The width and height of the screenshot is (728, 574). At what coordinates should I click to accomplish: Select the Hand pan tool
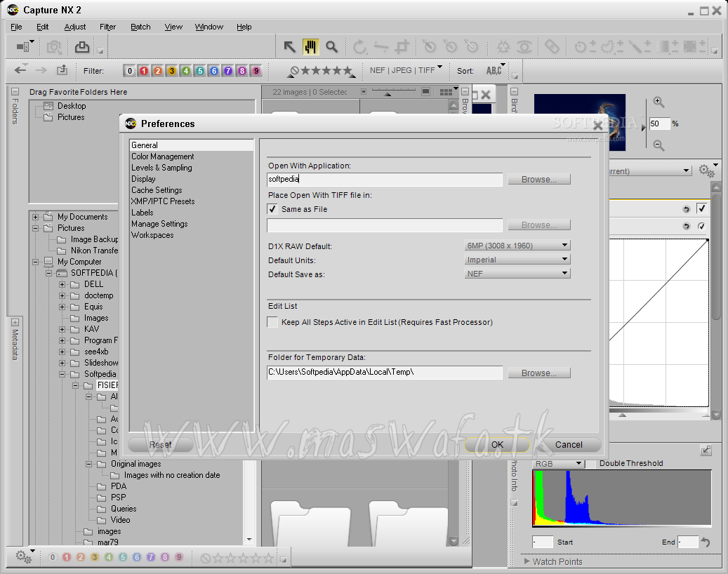coord(310,46)
